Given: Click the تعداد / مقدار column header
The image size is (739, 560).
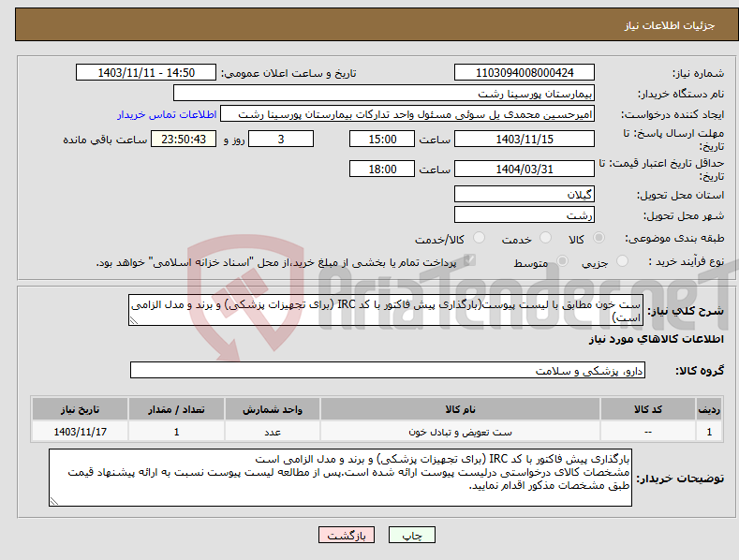Looking at the screenshot, I should (176, 409).
